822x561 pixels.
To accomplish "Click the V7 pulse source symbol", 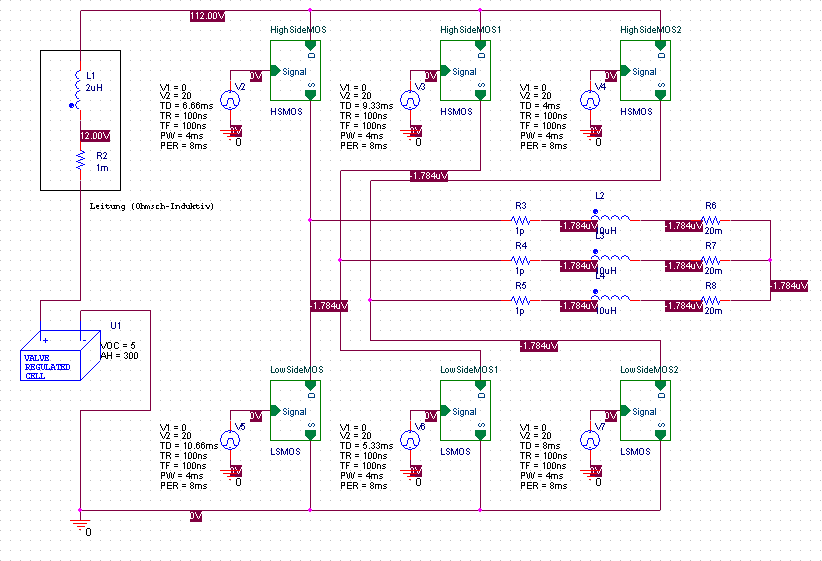I will click(x=590, y=439).
